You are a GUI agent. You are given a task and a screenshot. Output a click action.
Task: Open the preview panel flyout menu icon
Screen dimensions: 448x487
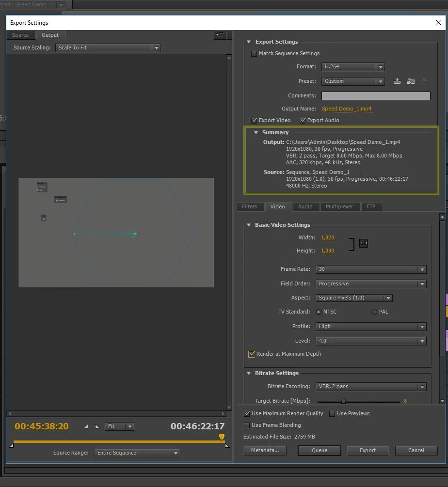coord(220,35)
